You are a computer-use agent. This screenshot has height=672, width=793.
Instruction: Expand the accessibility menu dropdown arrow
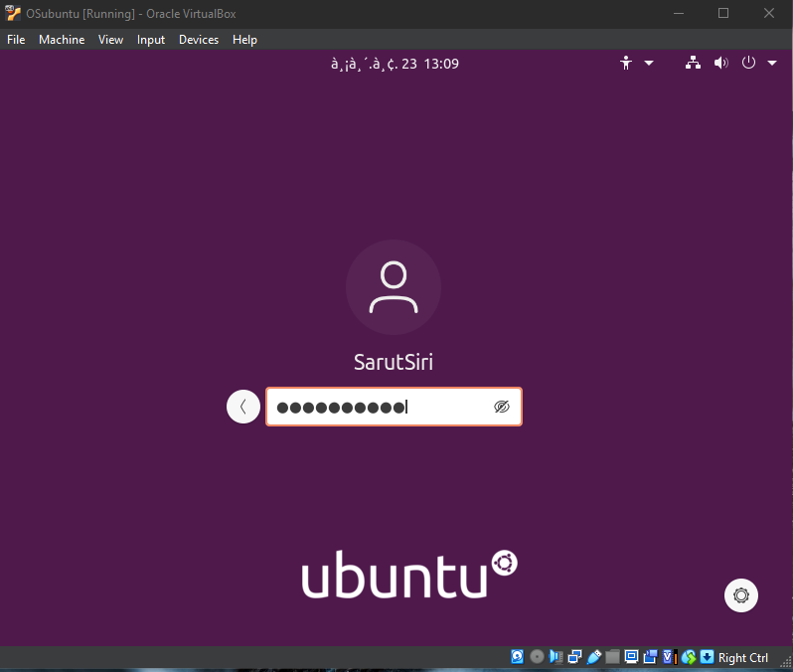[x=649, y=63]
